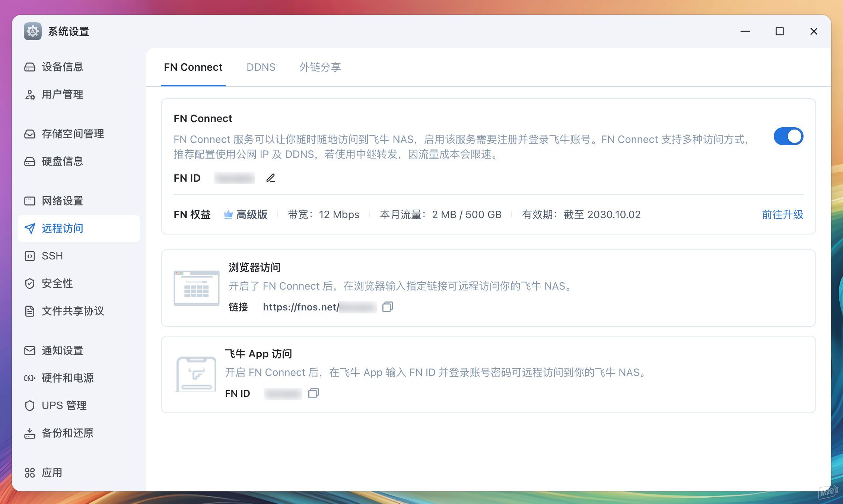843x504 pixels.
Task: Select 硬盘信息 in sidebar
Action: pyautogui.click(x=62, y=162)
